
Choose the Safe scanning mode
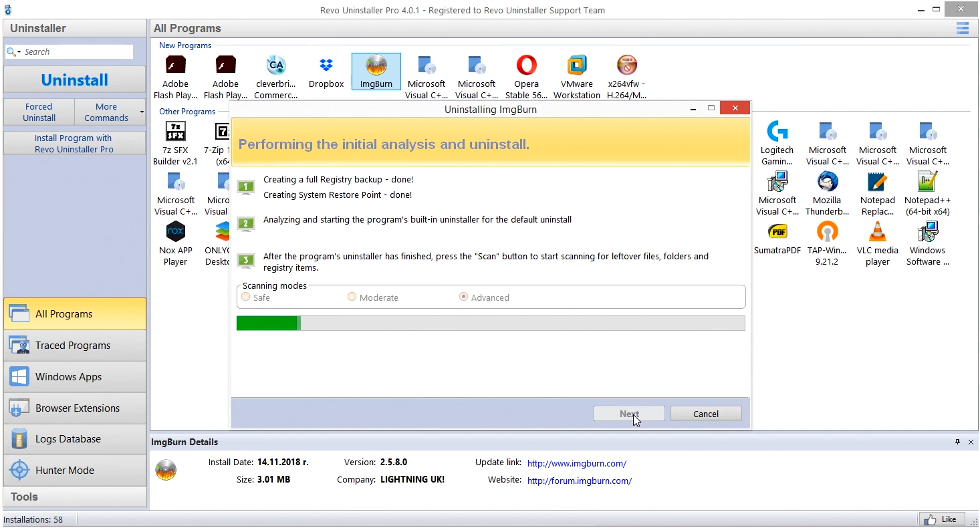point(246,297)
